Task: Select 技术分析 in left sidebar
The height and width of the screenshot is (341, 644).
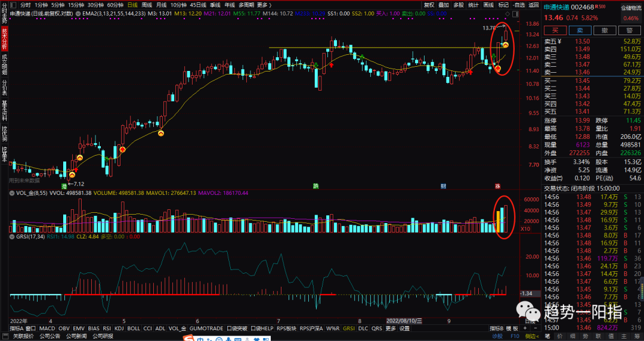Action: [5, 39]
